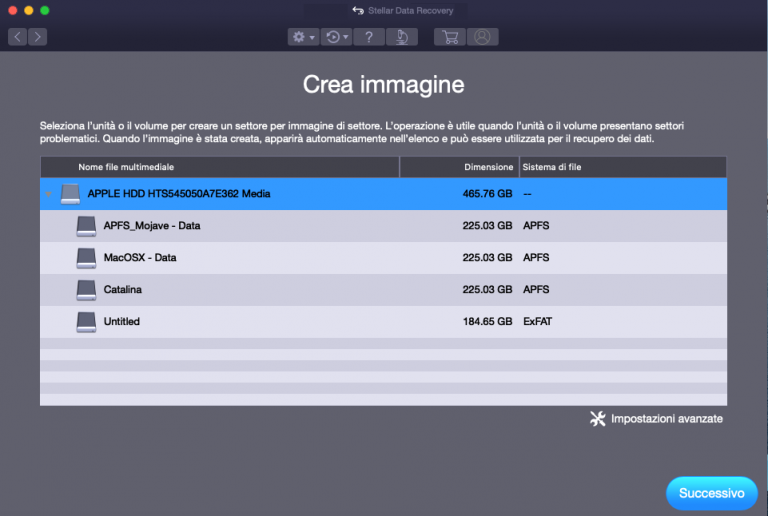Click 225.03 GB in MacOSX - Data row
The width and height of the screenshot is (768, 516).
[487, 258]
